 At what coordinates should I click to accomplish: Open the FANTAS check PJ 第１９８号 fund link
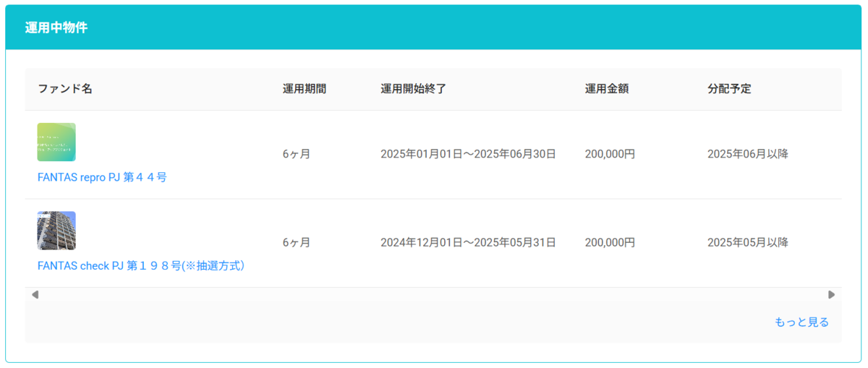click(x=141, y=266)
